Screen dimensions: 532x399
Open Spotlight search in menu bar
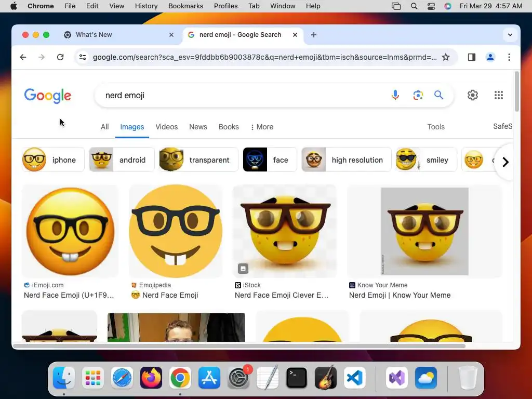[x=414, y=6]
